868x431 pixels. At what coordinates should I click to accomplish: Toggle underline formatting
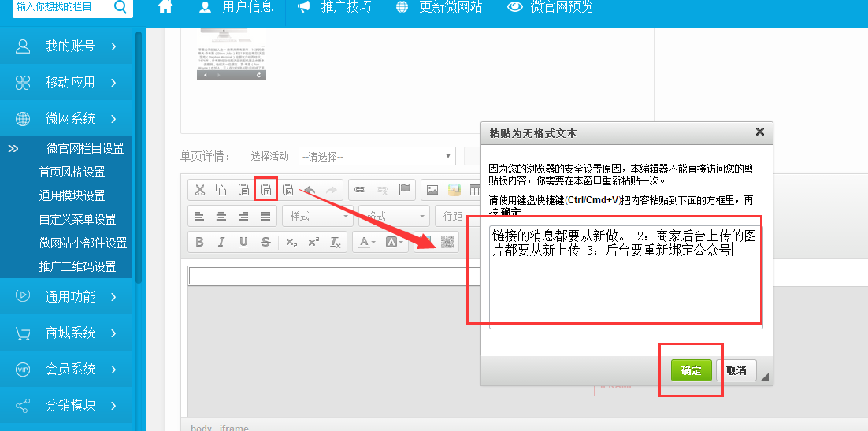(243, 242)
